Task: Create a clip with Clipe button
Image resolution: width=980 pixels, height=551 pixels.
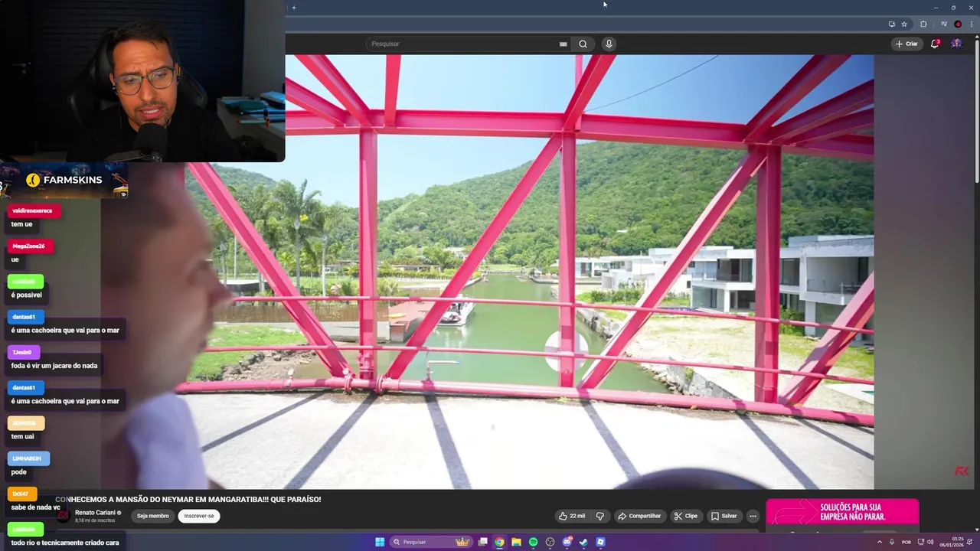Action: (686, 516)
